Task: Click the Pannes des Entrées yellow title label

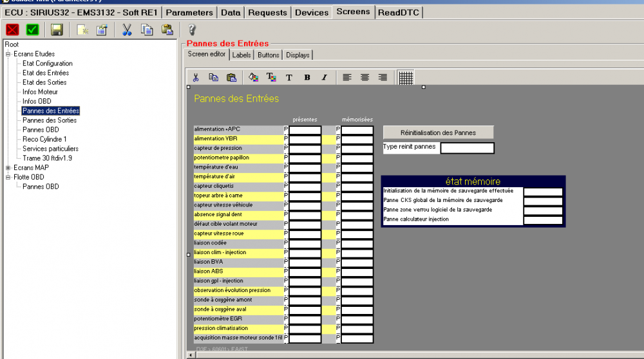Action: (x=236, y=98)
